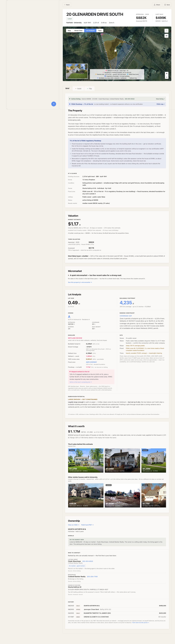Open the 359 Reid St sale photo
This screenshot has width=175, height=644.
(x=122, y=495)
